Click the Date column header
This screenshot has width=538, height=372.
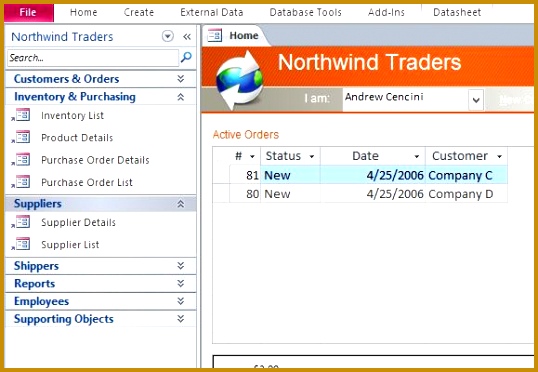click(373, 156)
